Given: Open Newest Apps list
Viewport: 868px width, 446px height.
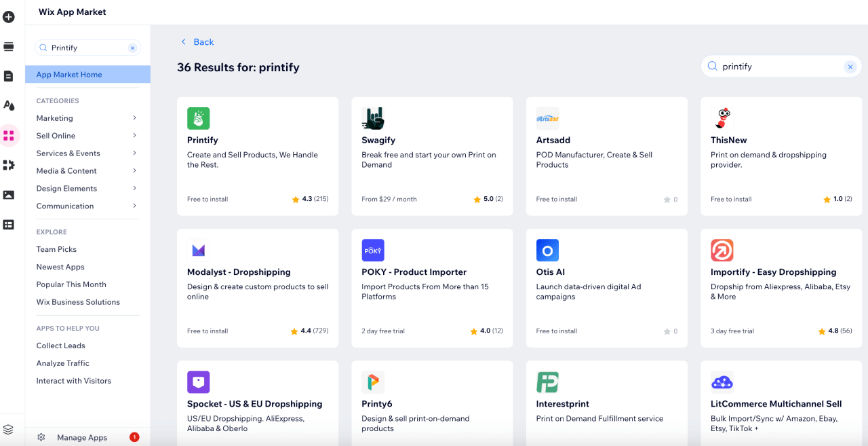Looking at the screenshot, I should (x=60, y=267).
